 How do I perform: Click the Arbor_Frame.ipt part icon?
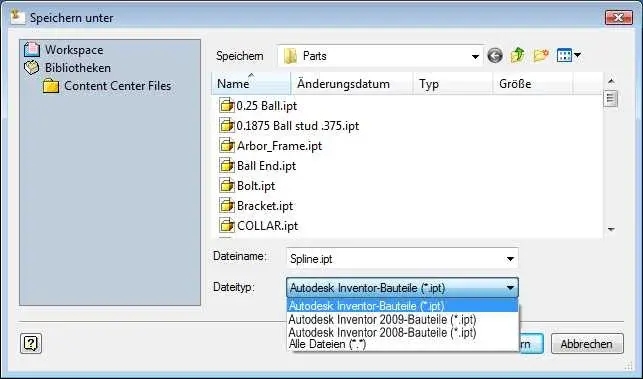coord(227,146)
